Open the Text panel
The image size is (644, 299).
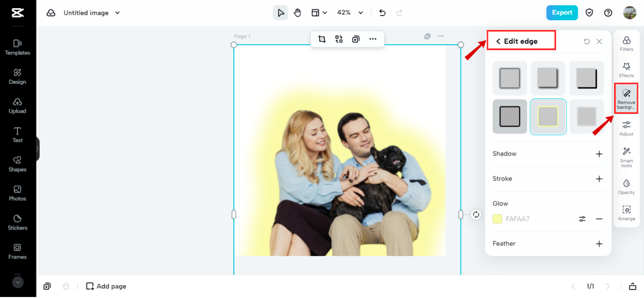(18, 135)
